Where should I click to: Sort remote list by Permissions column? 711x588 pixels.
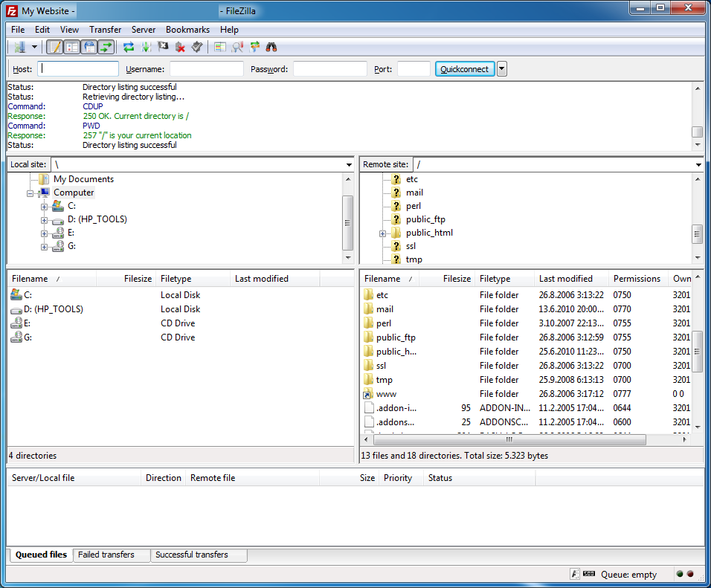coord(638,278)
